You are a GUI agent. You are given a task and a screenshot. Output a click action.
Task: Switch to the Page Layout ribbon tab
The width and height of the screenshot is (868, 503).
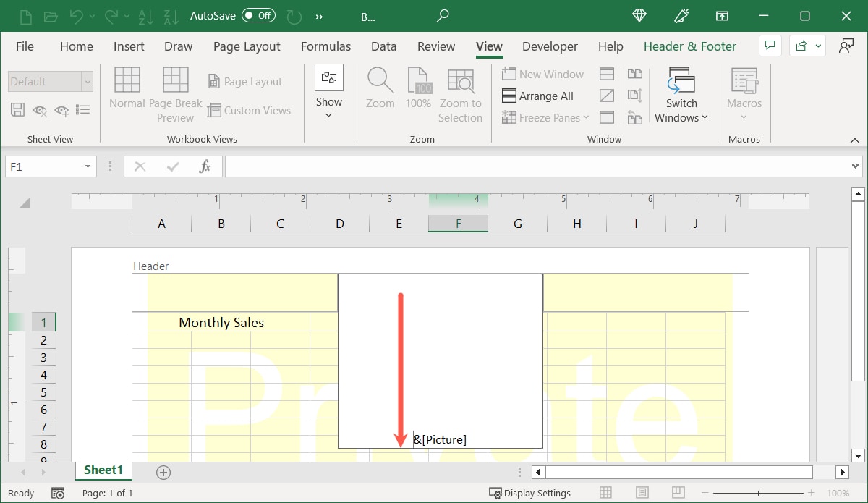coord(247,46)
